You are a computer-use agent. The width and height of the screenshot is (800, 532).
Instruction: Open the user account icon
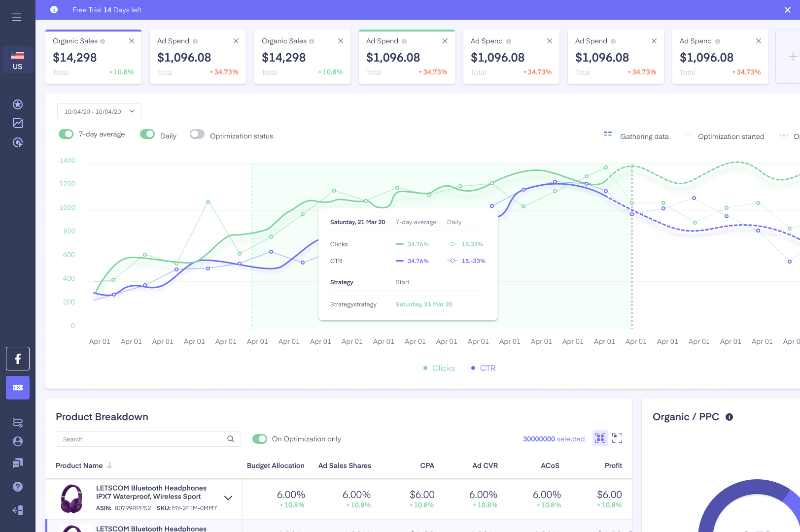[18, 441]
